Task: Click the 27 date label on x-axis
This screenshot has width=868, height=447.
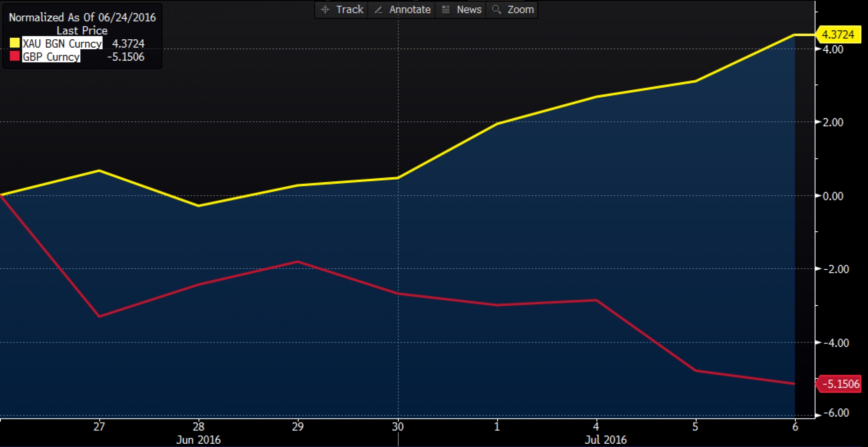Action: coord(99,427)
